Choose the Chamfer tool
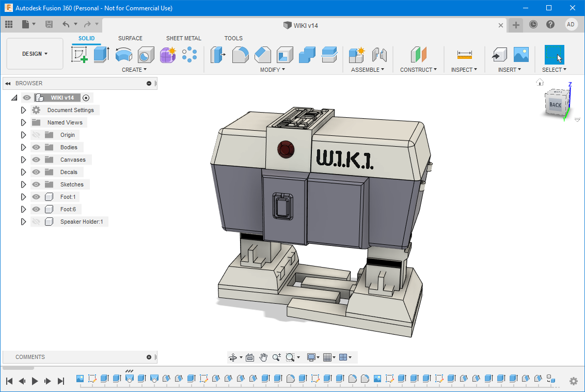This screenshot has width=585, height=392. pyautogui.click(x=263, y=55)
